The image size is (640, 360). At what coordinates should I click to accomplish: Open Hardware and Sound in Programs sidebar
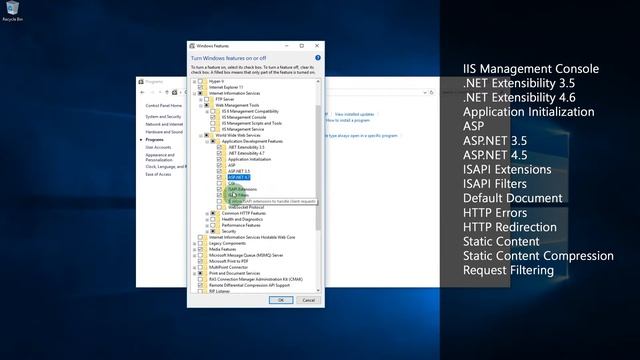pyautogui.click(x=164, y=132)
